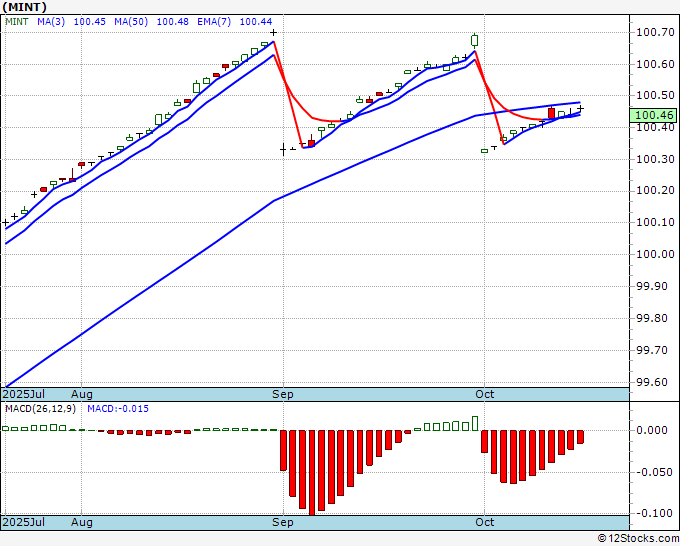
Task: Click the MA(50) value 100.48
Action: [x=172, y=22]
